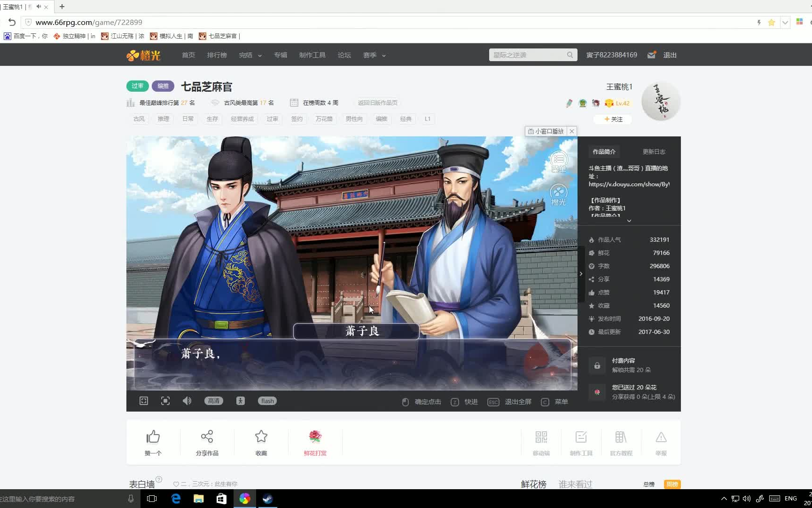Open the 专辑 nav item
Image resolution: width=812 pixels, height=508 pixels.
coord(281,55)
